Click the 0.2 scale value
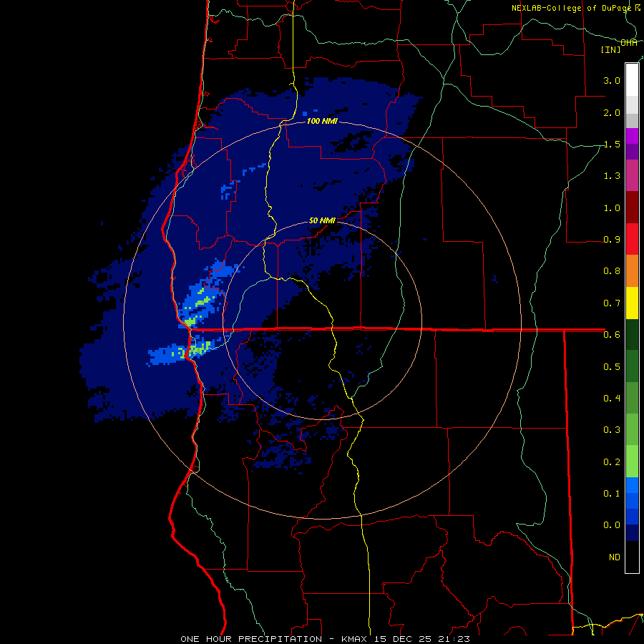This screenshot has width=644, height=644. click(x=612, y=462)
